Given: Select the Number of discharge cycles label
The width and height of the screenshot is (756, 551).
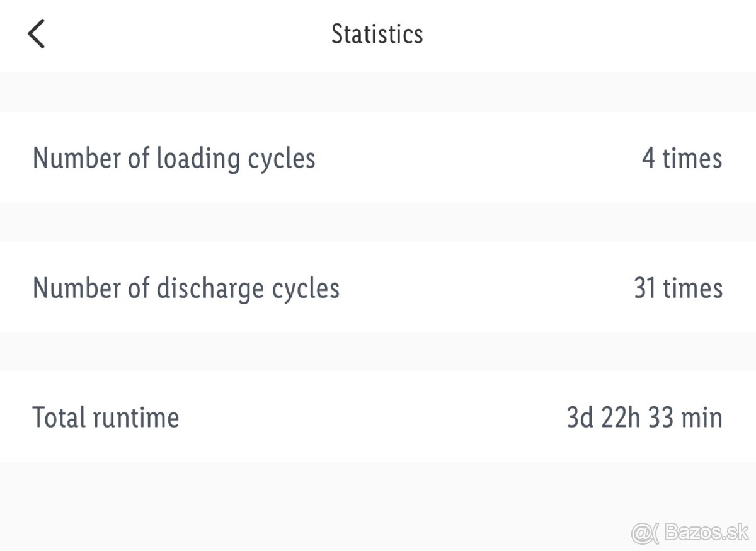Looking at the screenshot, I should click(186, 288).
